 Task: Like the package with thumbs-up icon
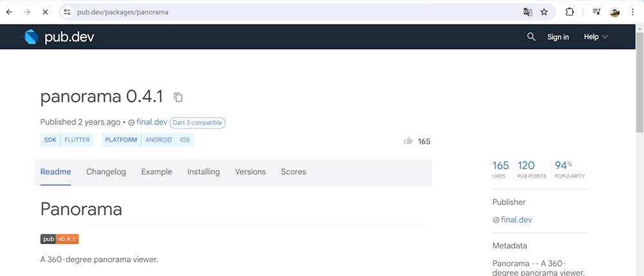point(408,141)
